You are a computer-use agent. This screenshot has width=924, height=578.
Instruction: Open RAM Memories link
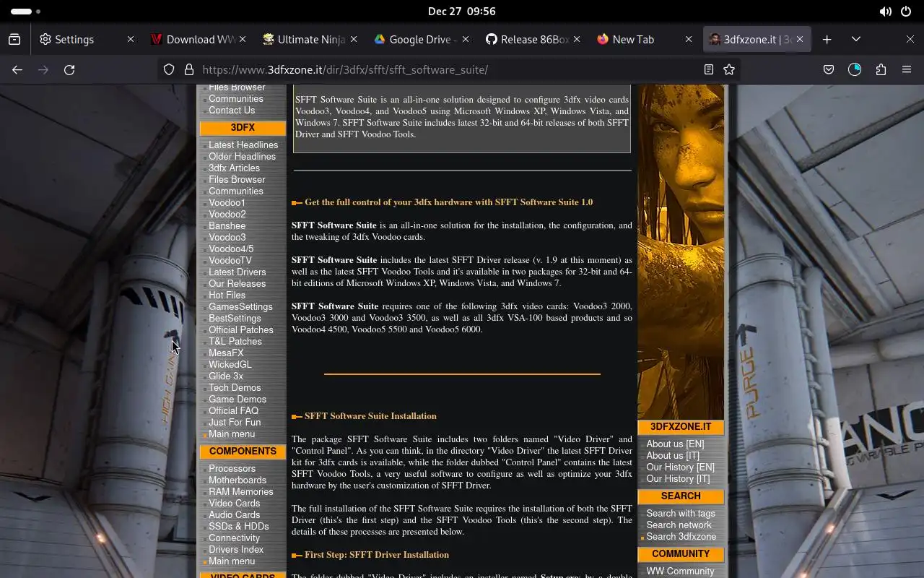pyautogui.click(x=241, y=492)
